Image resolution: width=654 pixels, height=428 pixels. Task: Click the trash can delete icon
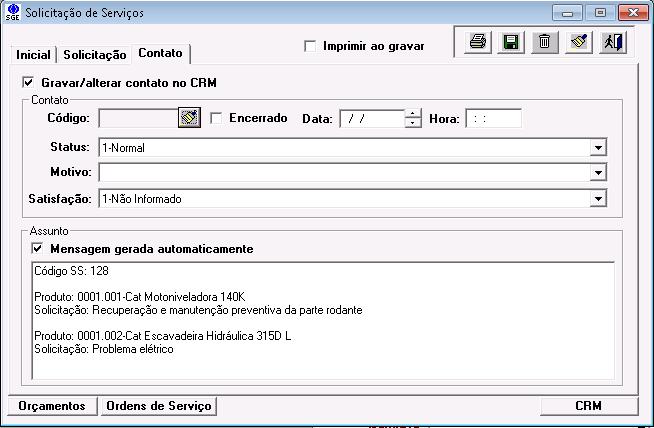(545, 43)
